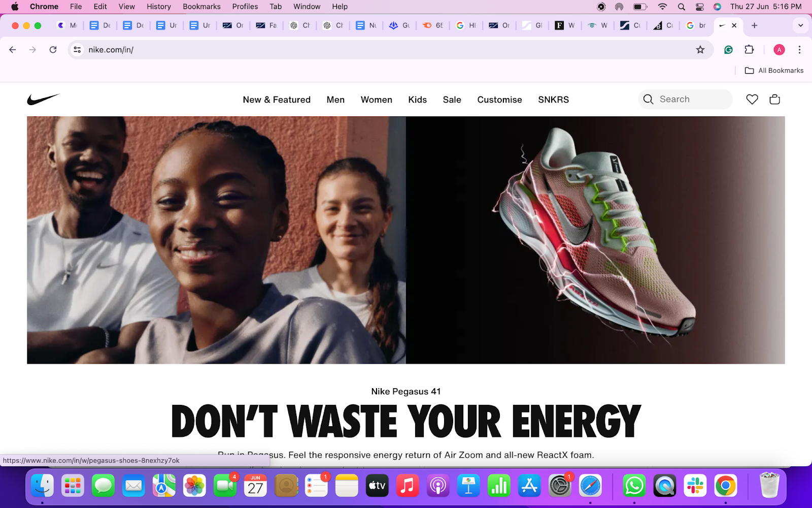Open the Extensions puzzle icon

(x=749, y=50)
